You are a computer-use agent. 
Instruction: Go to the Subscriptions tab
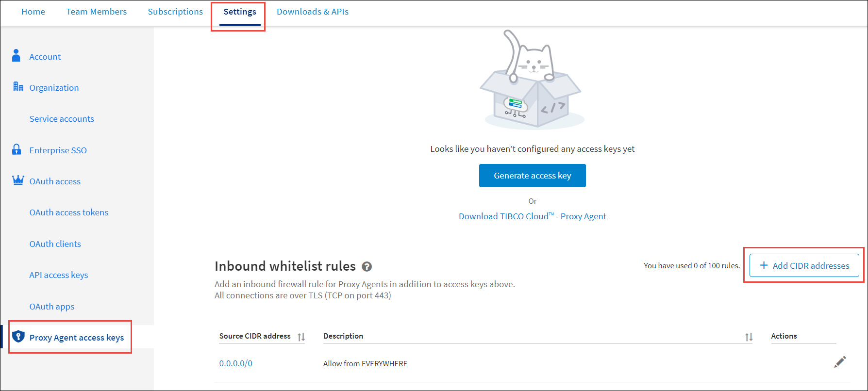click(x=175, y=12)
